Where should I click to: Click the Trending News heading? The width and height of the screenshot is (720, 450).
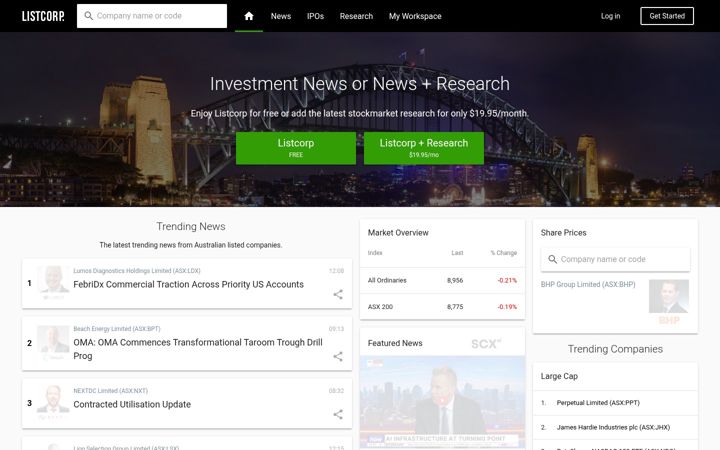point(191,226)
